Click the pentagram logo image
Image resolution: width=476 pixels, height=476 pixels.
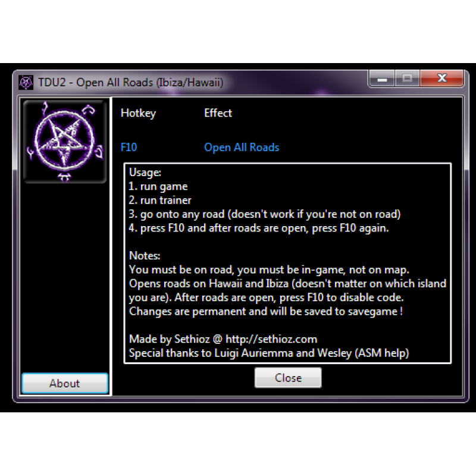(65, 142)
